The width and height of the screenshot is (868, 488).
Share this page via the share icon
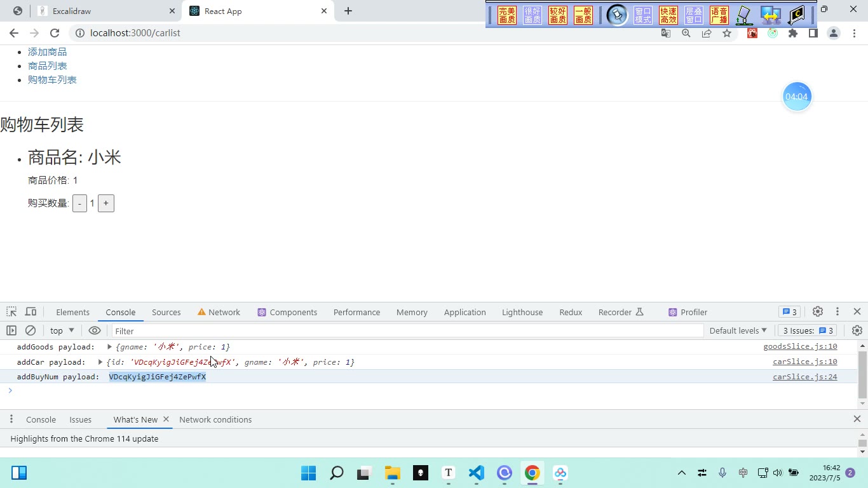707,34
